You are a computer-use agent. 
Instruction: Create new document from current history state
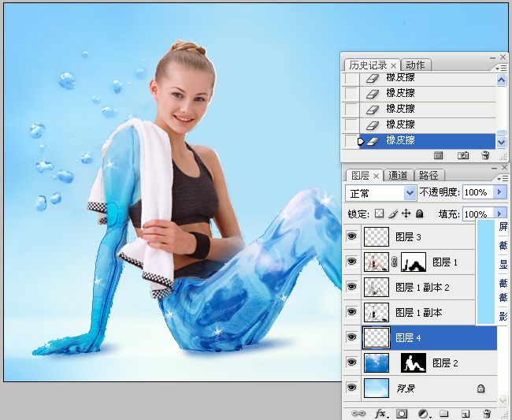[x=439, y=156]
